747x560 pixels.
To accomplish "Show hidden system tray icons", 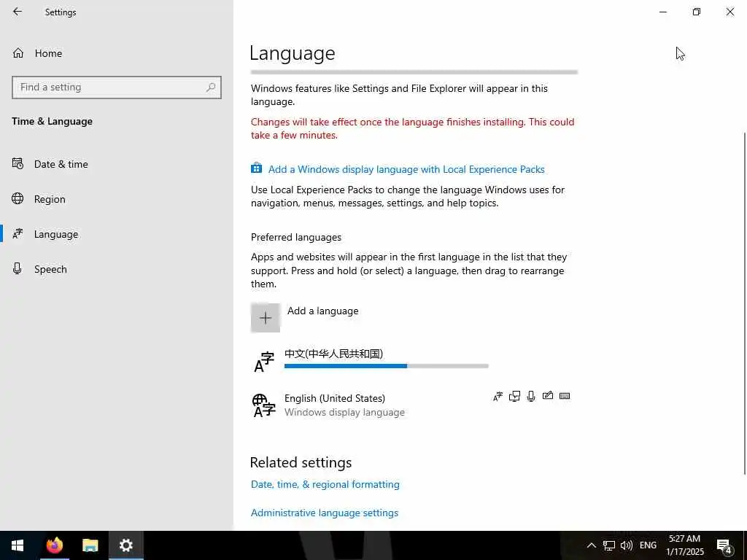I will [591, 545].
